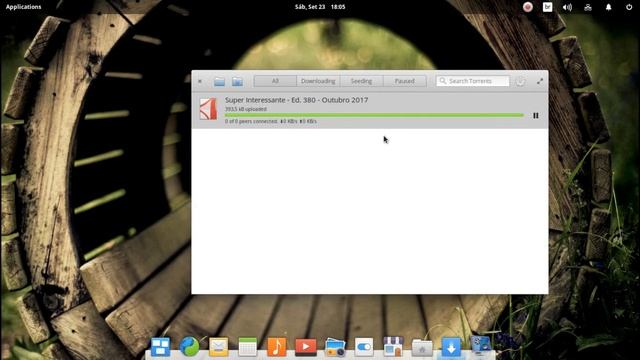Viewport: 640px width, 360px height.
Task: Select the 'Super Interessante - Ed. 380 - Outubro 2017' title
Action: 296,100
